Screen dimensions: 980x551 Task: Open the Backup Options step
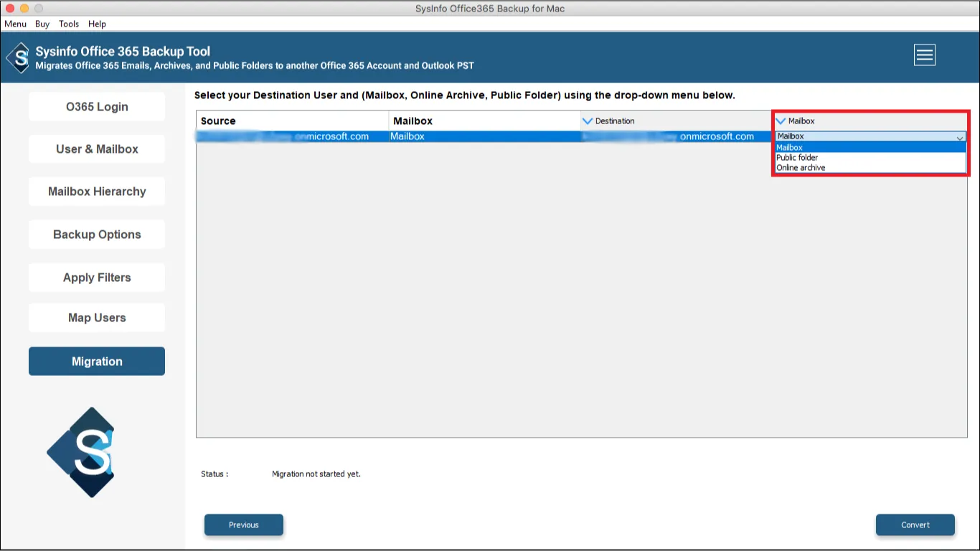point(97,235)
